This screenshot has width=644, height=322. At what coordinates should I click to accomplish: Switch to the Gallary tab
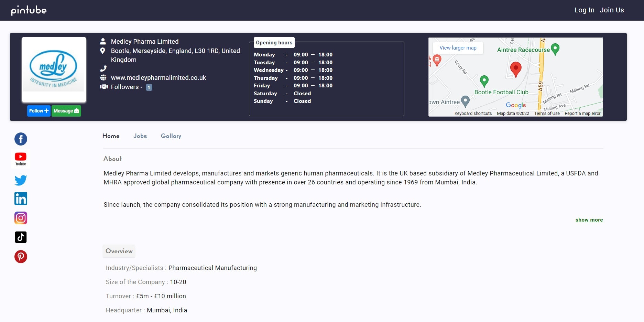pyautogui.click(x=171, y=136)
